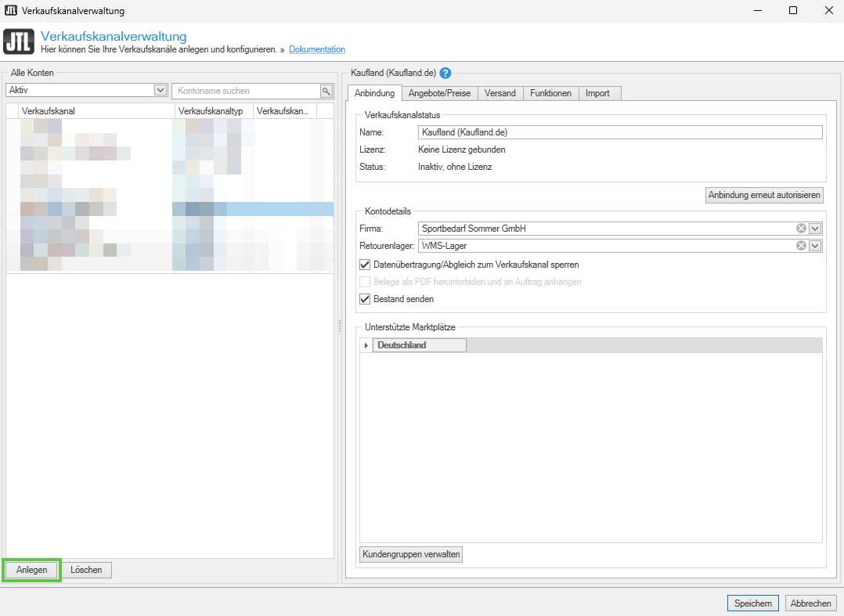The height and width of the screenshot is (616, 844).
Task: Clear the Retourenlager field with X icon
Action: 801,246
